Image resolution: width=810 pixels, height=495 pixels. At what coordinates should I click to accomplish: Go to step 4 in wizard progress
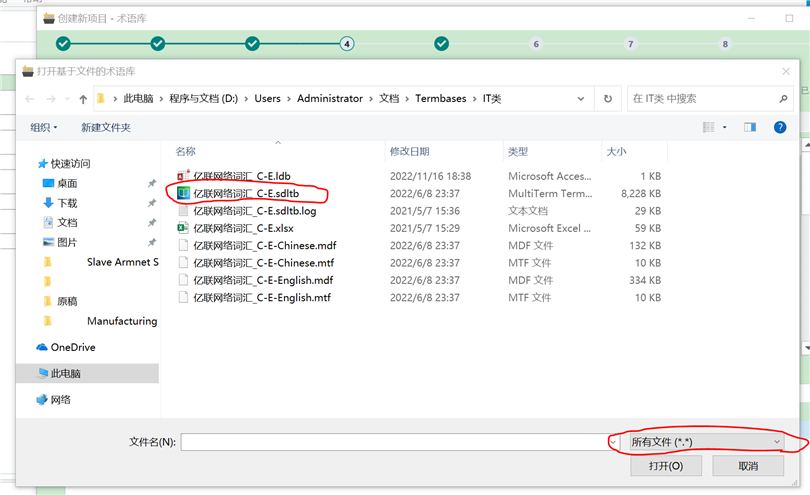click(x=347, y=44)
